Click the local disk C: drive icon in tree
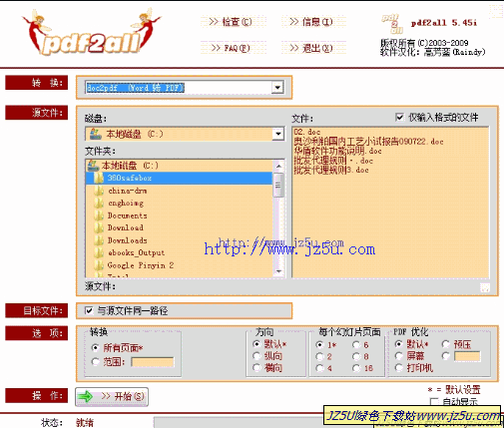This screenshot has height=428, width=504. [93, 165]
